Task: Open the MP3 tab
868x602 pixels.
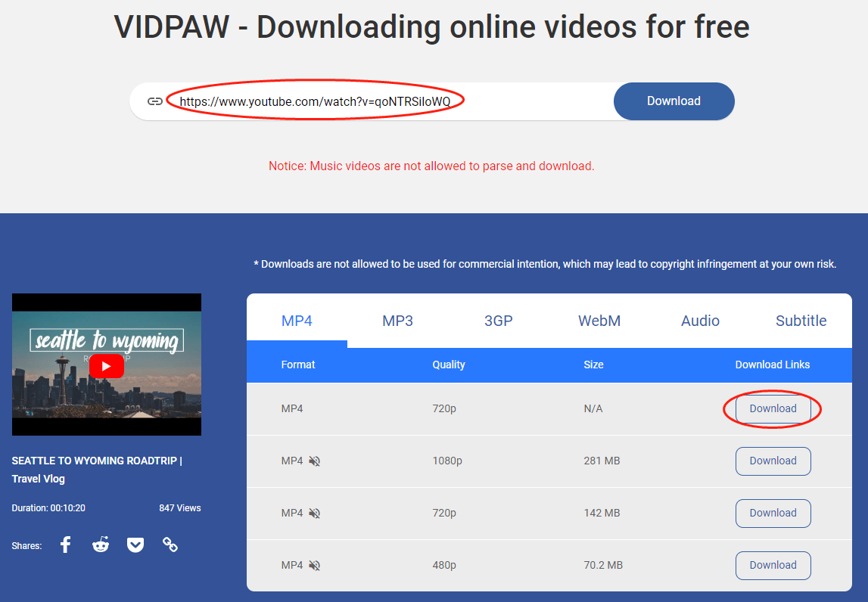Action: click(397, 321)
